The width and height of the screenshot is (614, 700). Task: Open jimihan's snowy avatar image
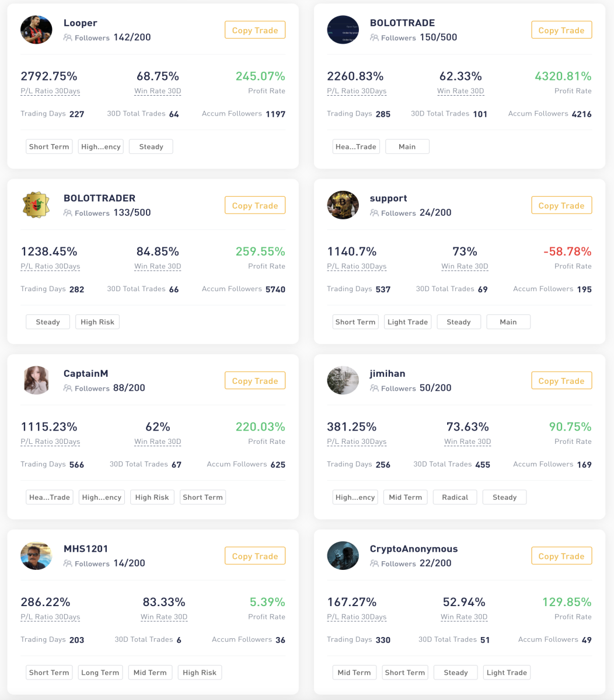343,380
